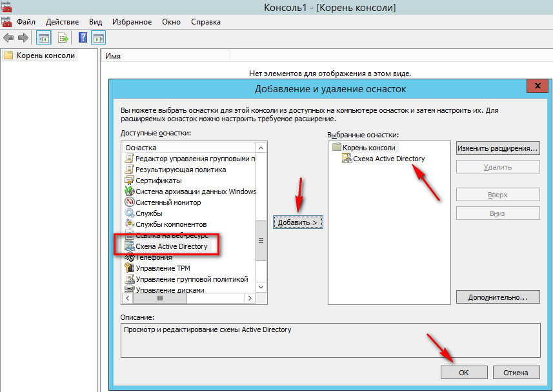
Task: Click the Системный монитор icon
Action: pyautogui.click(x=130, y=202)
